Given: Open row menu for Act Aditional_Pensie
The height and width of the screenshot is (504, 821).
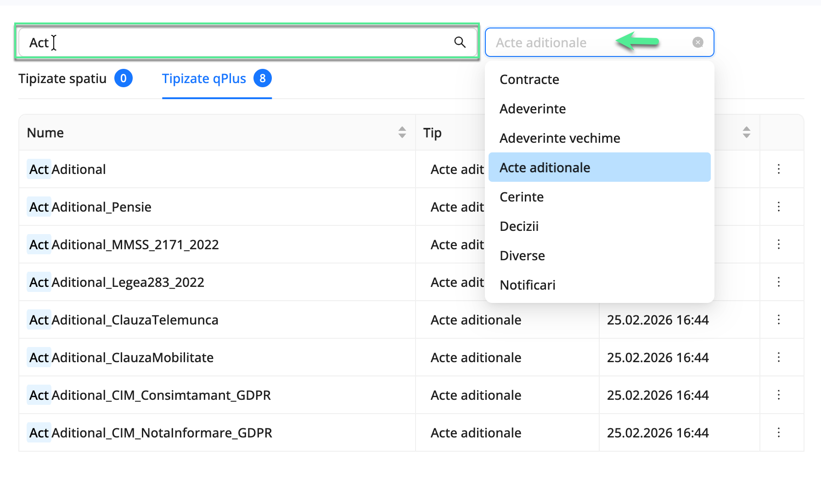Looking at the screenshot, I should pyautogui.click(x=779, y=207).
